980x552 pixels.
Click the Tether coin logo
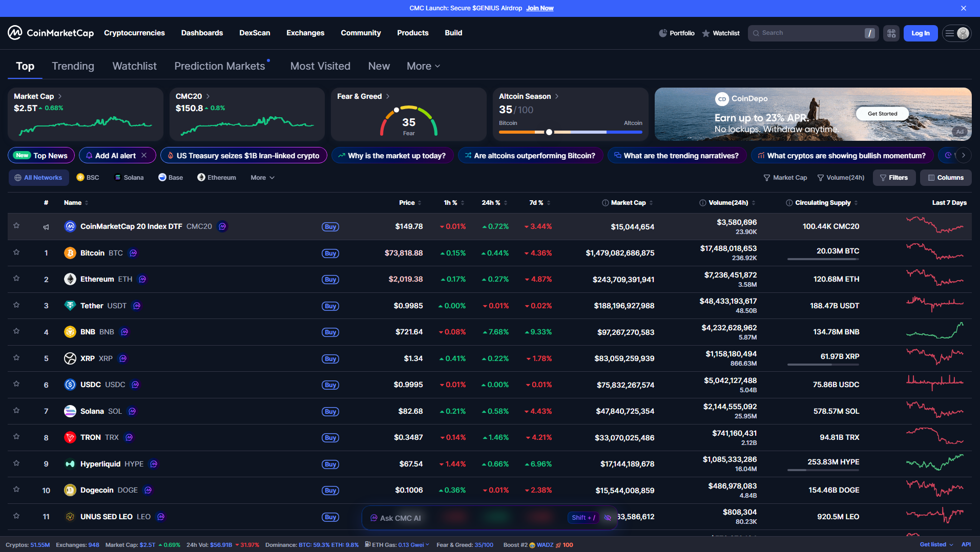click(70, 306)
